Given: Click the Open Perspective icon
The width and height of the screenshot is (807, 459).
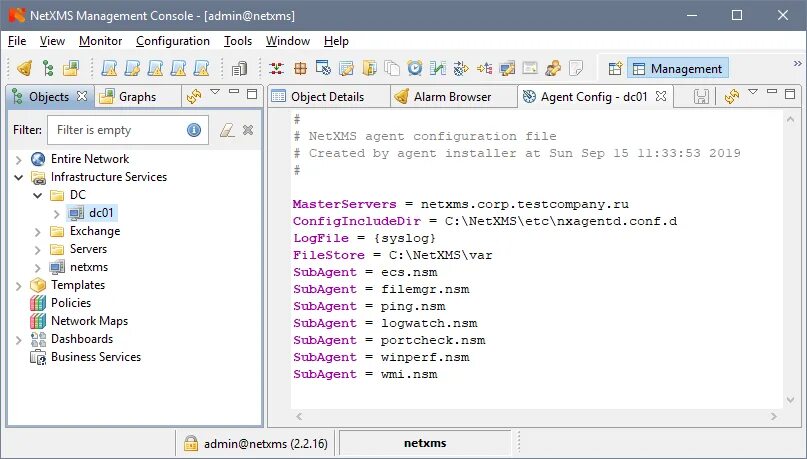Looking at the screenshot, I should coord(615,68).
